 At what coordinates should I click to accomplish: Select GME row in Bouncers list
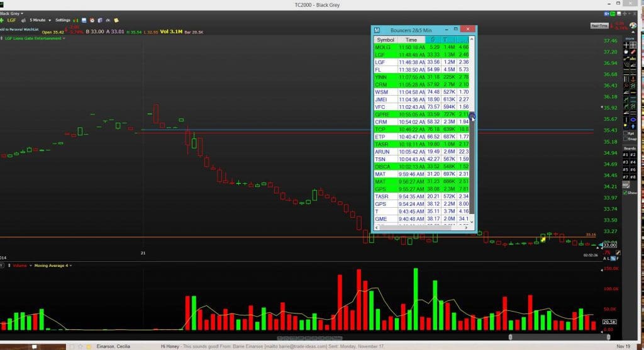[x=421, y=219]
